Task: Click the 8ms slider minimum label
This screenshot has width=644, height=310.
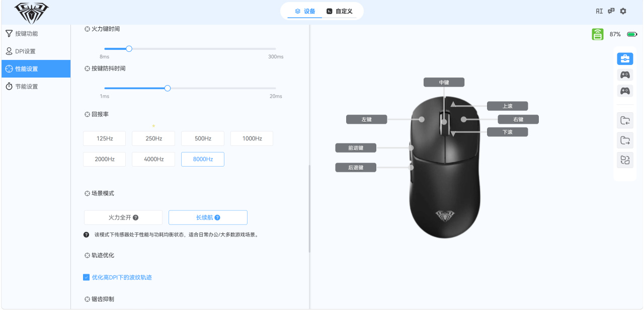Action: point(104,57)
